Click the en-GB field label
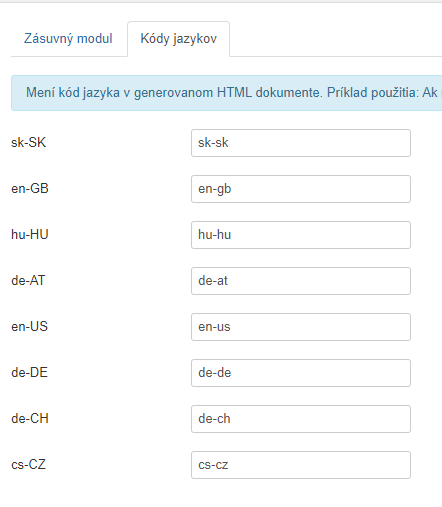 click(30, 189)
